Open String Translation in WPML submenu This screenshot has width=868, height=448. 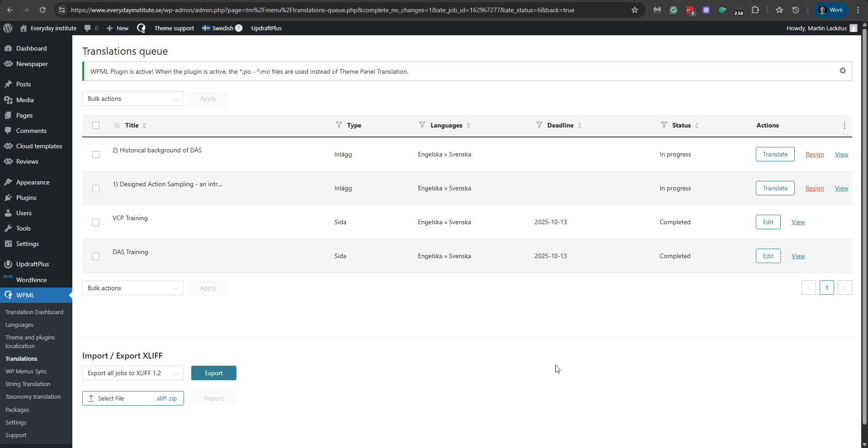[x=28, y=384]
